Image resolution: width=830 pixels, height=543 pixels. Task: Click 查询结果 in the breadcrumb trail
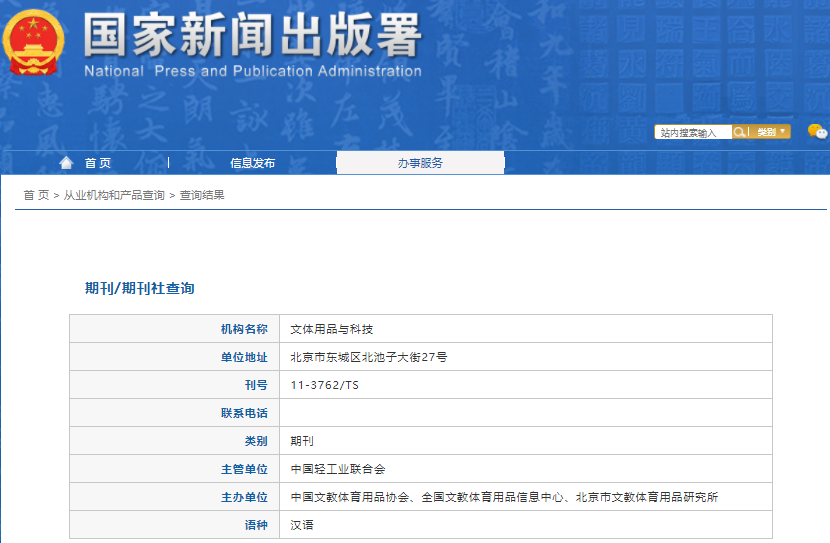point(202,195)
